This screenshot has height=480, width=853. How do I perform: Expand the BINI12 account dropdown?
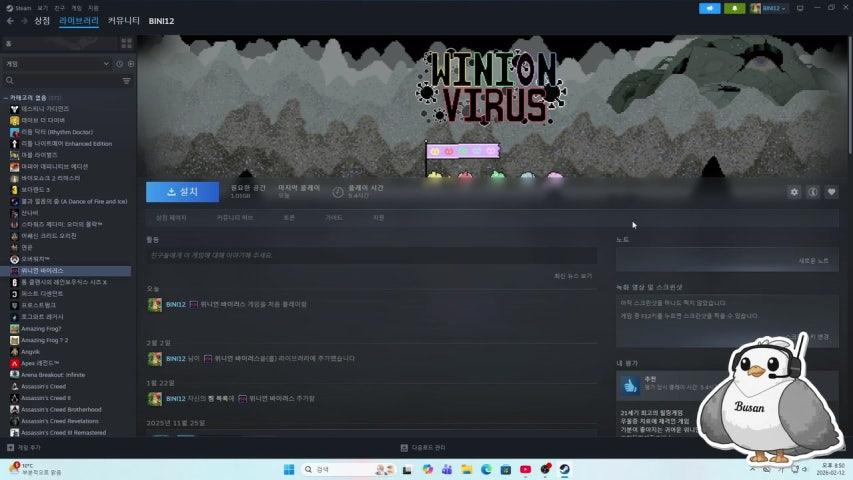768,8
